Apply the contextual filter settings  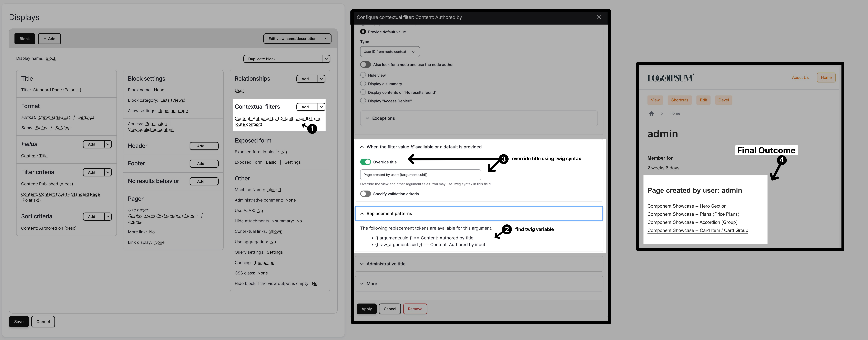point(367,309)
